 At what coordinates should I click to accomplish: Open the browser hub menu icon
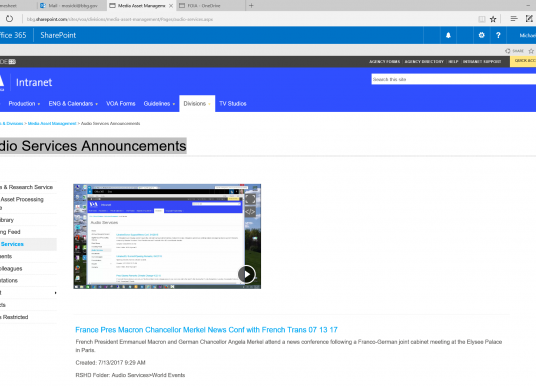(x=514, y=19)
